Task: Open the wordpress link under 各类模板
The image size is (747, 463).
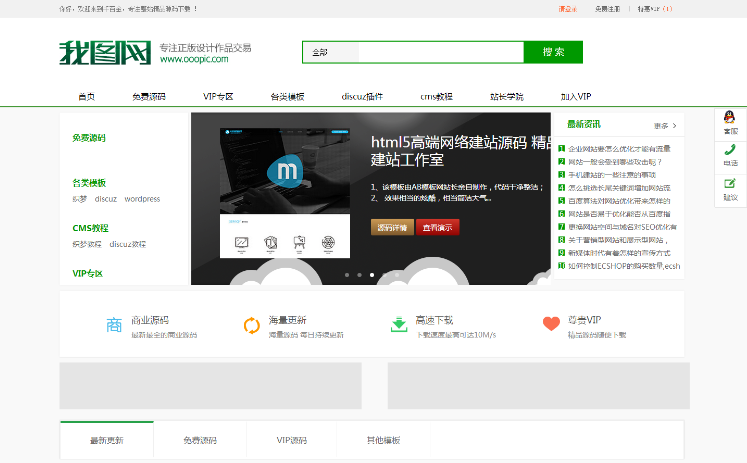Action: [x=142, y=199]
